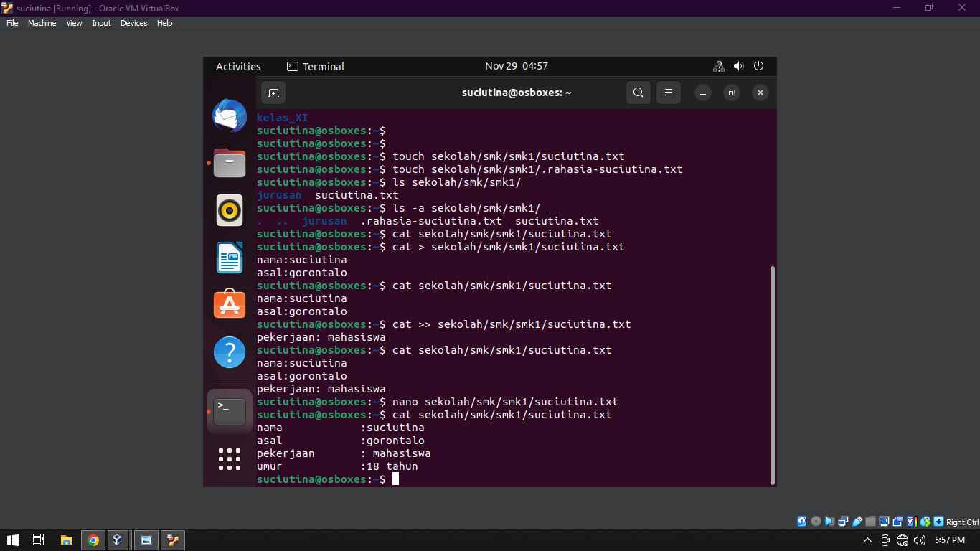Open the Nov 29 04:57 clock menu

coord(517,66)
